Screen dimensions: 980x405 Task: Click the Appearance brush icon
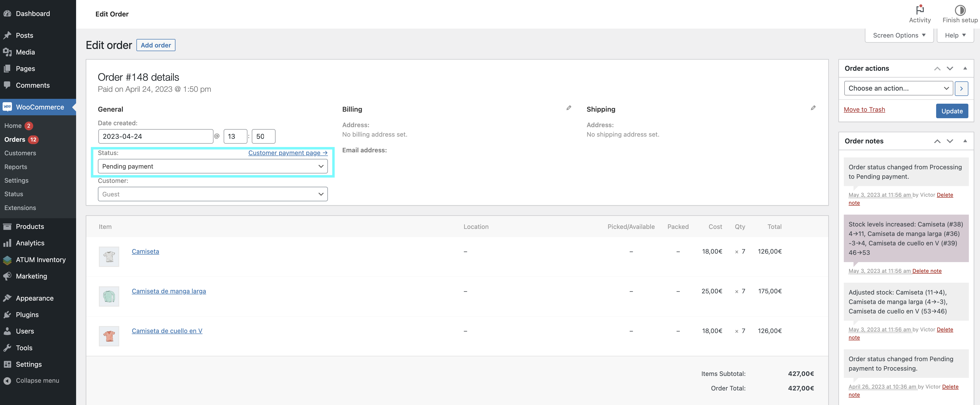click(7, 298)
